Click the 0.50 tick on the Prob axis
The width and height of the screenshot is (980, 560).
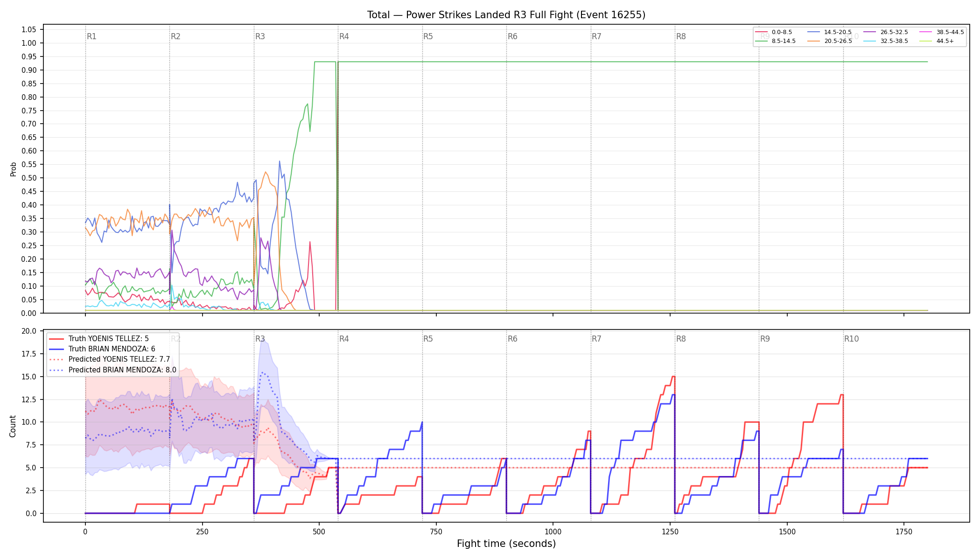point(29,178)
